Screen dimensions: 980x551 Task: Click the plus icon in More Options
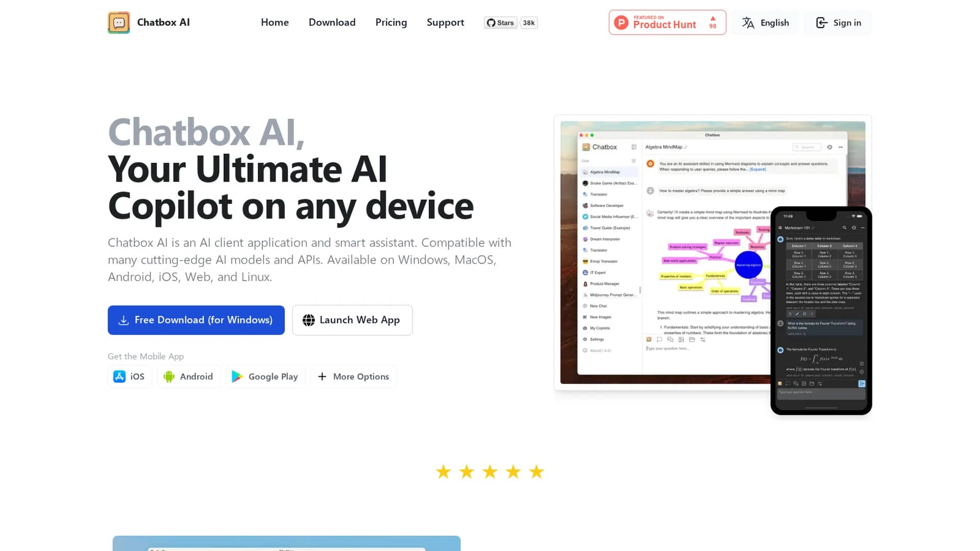[322, 377]
